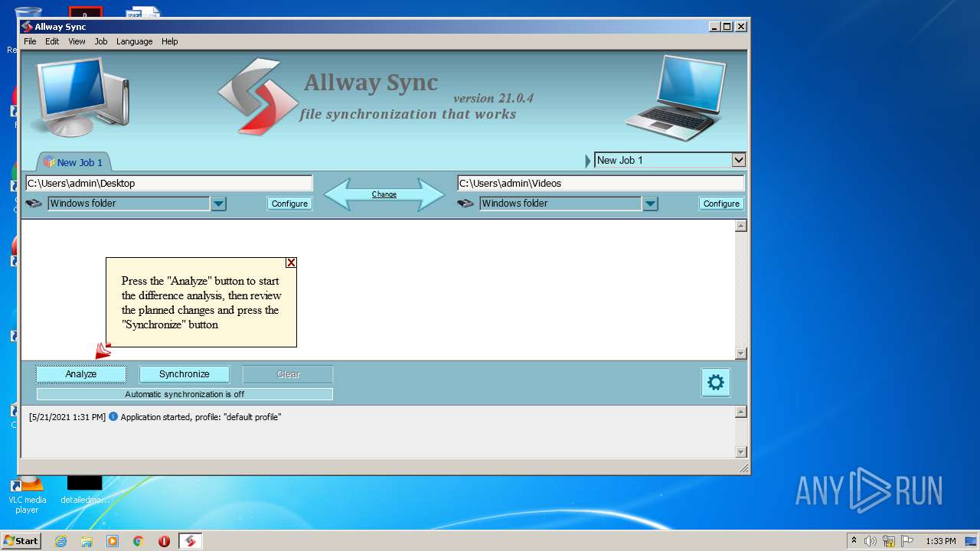Click file list scrollbar down arrow
The height and width of the screenshot is (551, 980).
coord(740,354)
